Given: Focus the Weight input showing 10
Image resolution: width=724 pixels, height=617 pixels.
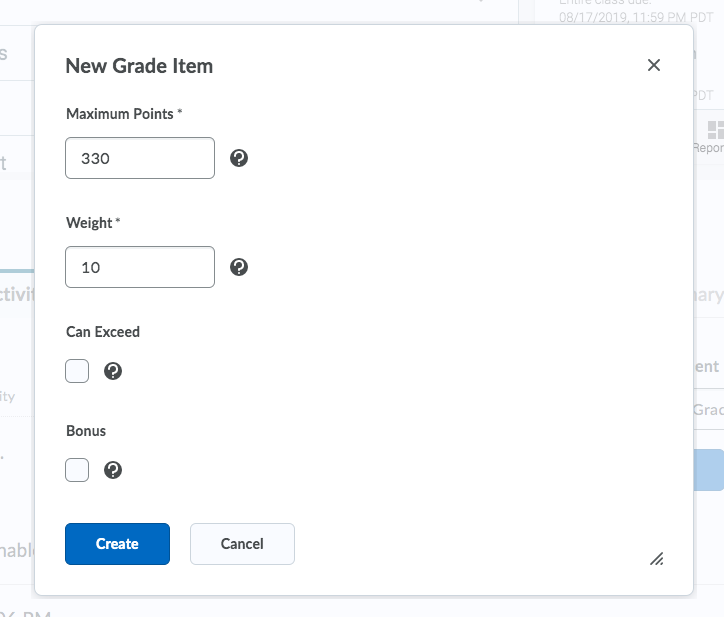Looking at the screenshot, I should pos(140,267).
